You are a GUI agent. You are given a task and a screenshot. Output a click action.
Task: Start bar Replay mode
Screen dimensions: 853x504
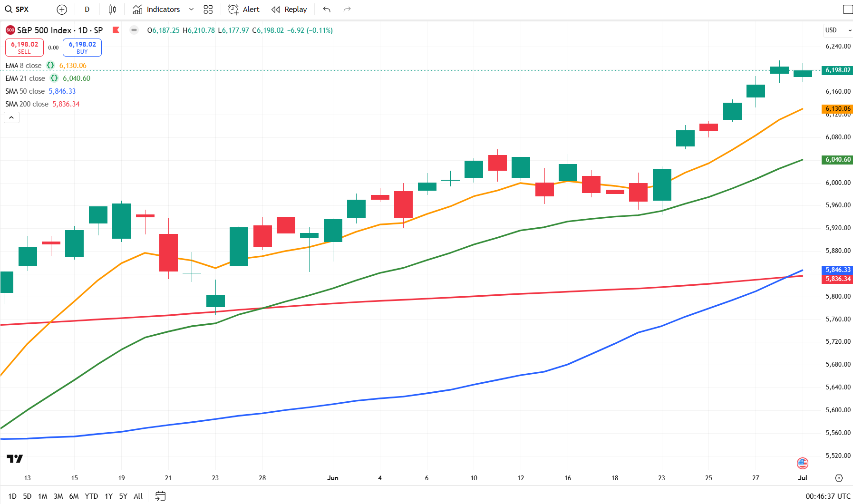tap(289, 10)
